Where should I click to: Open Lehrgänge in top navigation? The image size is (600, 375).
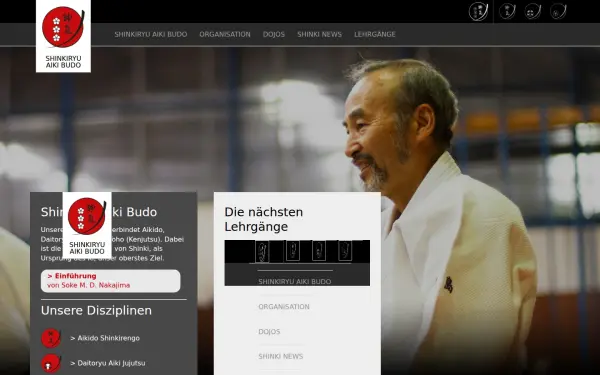point(375,34)
